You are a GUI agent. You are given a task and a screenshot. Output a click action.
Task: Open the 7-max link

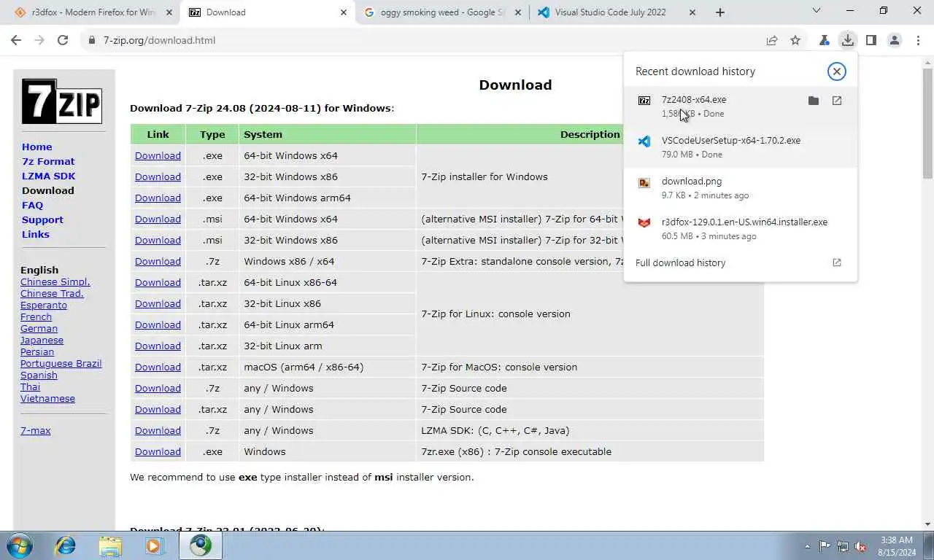(36, 431)
